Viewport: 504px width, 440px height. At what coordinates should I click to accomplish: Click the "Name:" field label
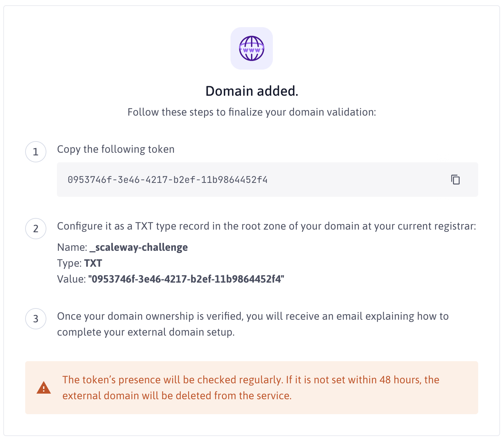click(x=72, y=247)
